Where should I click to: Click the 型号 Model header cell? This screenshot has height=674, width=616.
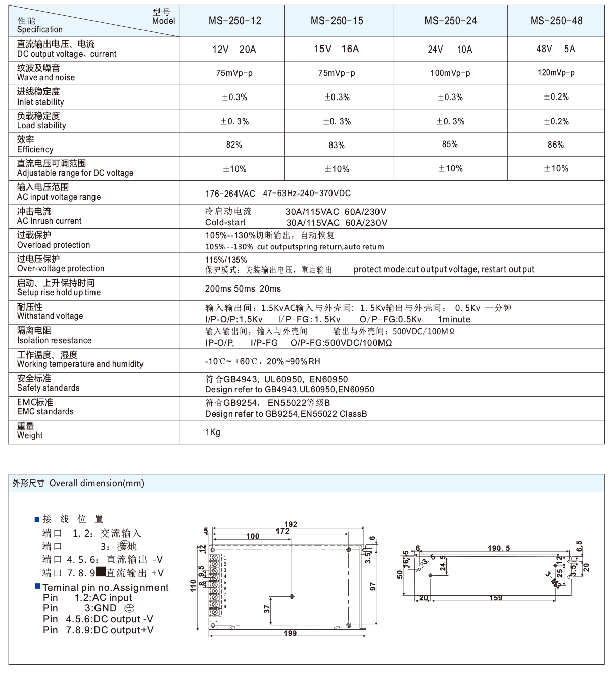[163, 17]
